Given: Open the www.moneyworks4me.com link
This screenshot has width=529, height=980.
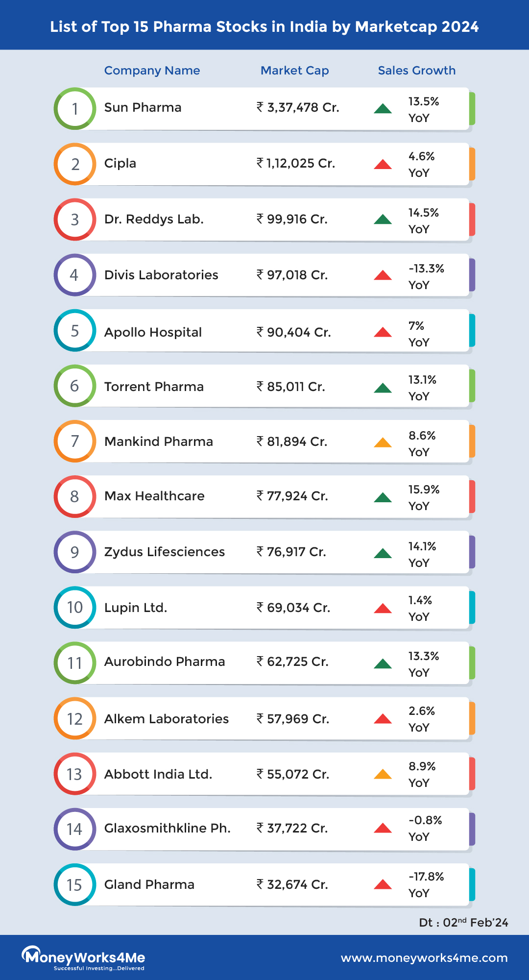Looking at the screenshot, I should (x=424, y=958).
